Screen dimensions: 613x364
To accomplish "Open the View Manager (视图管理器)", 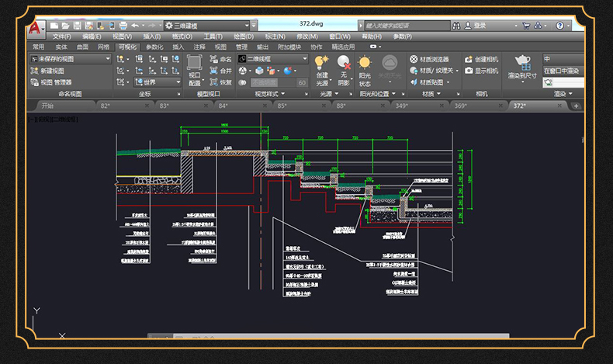I will [x=51, y=81].
